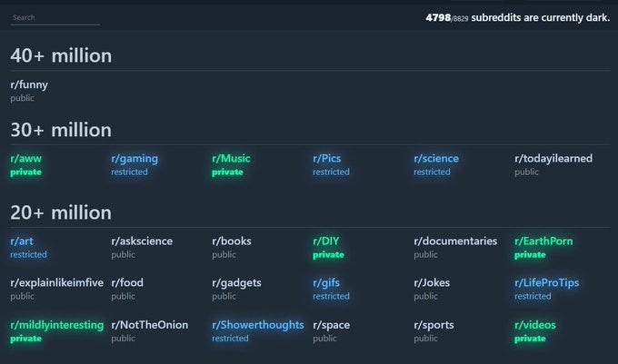Open the r/space subreddit link
Viewport: 618px width, 364px height.
(x=332, y=325)
